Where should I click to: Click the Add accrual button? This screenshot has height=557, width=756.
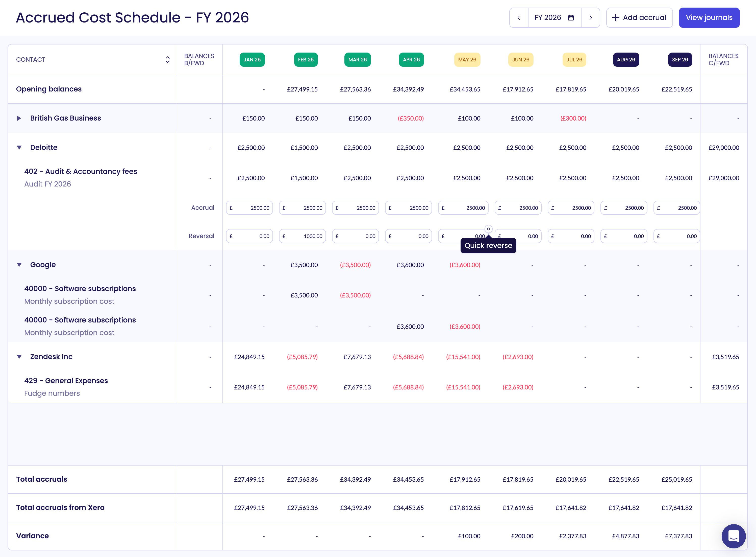[x=639, y=17]
